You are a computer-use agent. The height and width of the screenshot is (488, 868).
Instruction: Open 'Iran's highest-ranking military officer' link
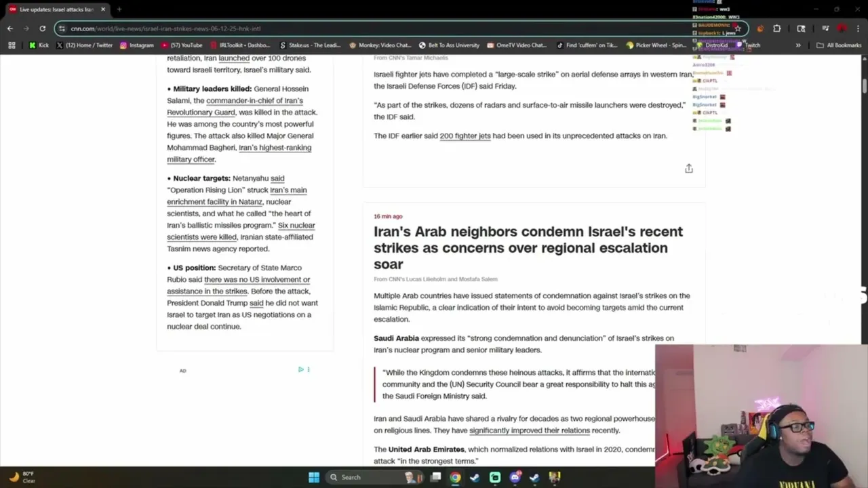239,153
